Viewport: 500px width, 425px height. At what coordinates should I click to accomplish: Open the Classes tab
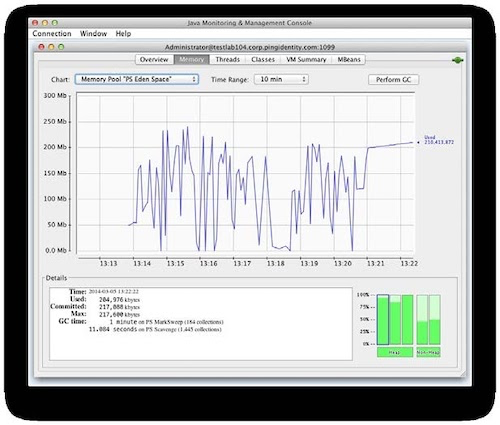point(263,60)
